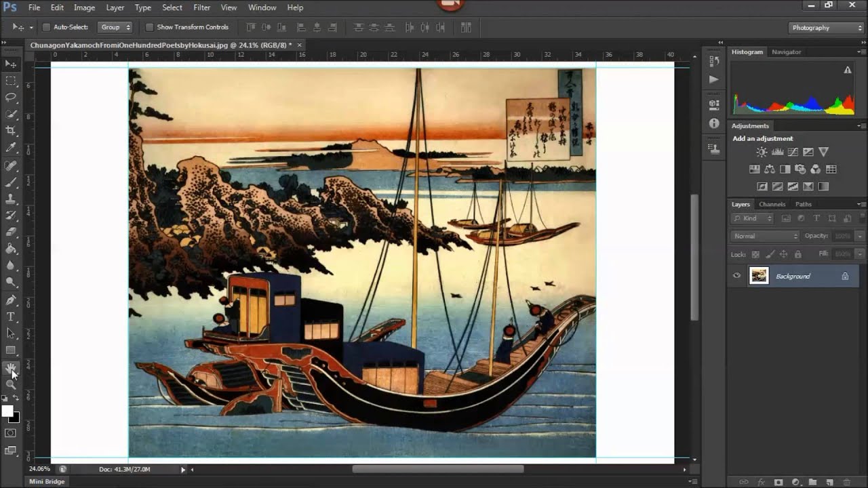868x488 pixels.
Task: Open the Adjustments panel flyout menu
Action: point(861,125)
